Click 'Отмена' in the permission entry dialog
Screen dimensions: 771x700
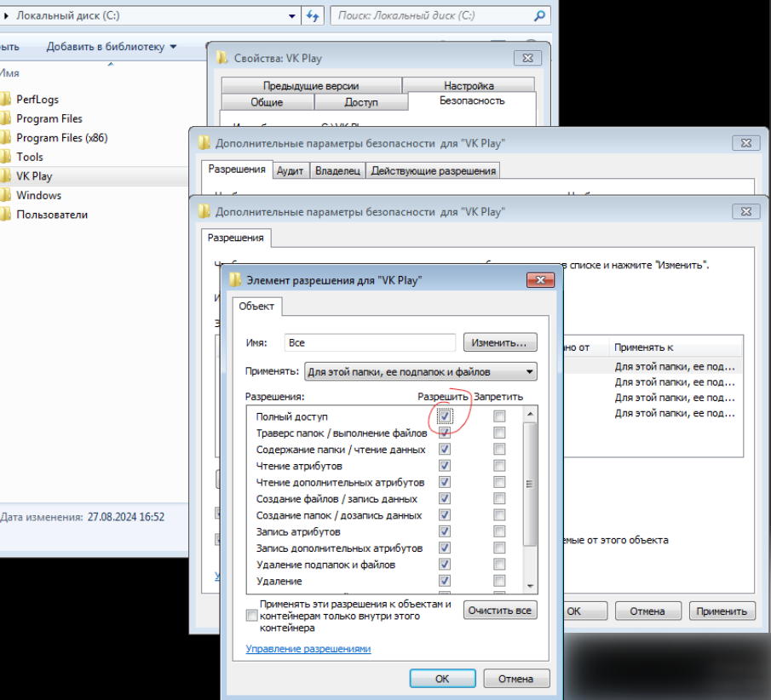point(516,679)
